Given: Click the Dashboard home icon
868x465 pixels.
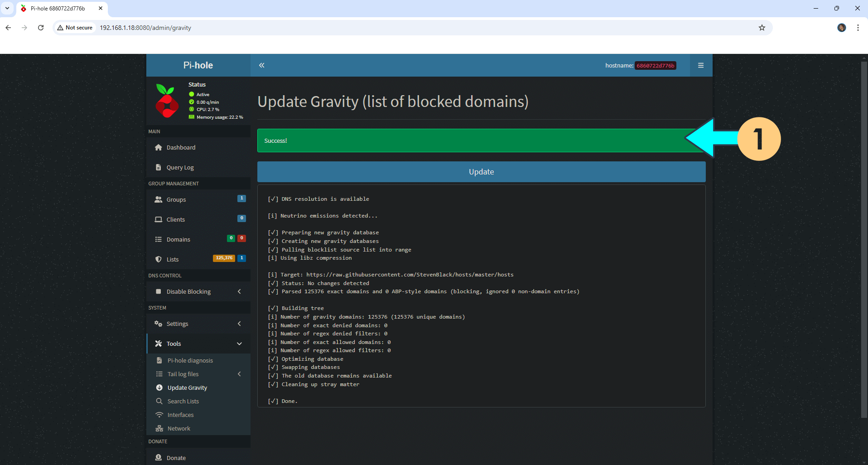Looking at the screenshot, I should click(x=158, y=147).
